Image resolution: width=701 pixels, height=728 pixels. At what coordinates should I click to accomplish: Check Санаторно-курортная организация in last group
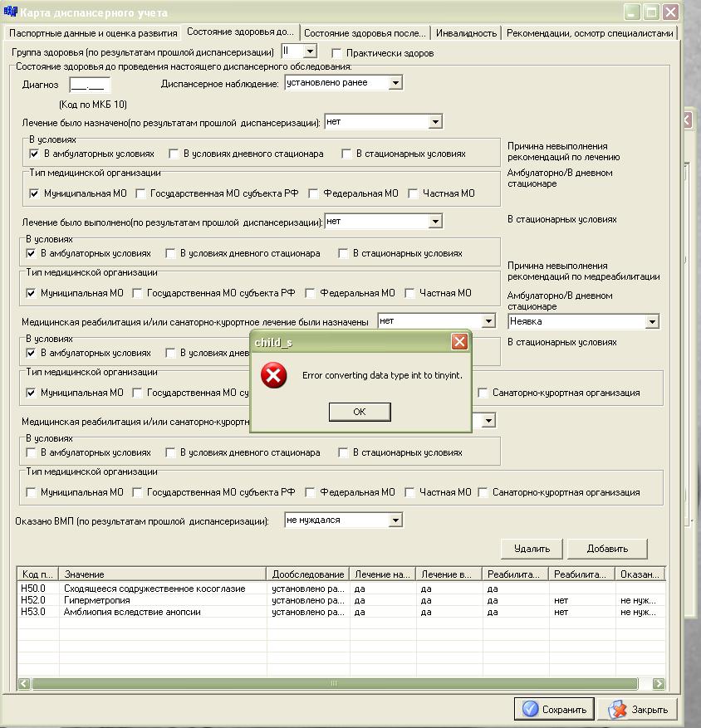(x=483, y=492)
